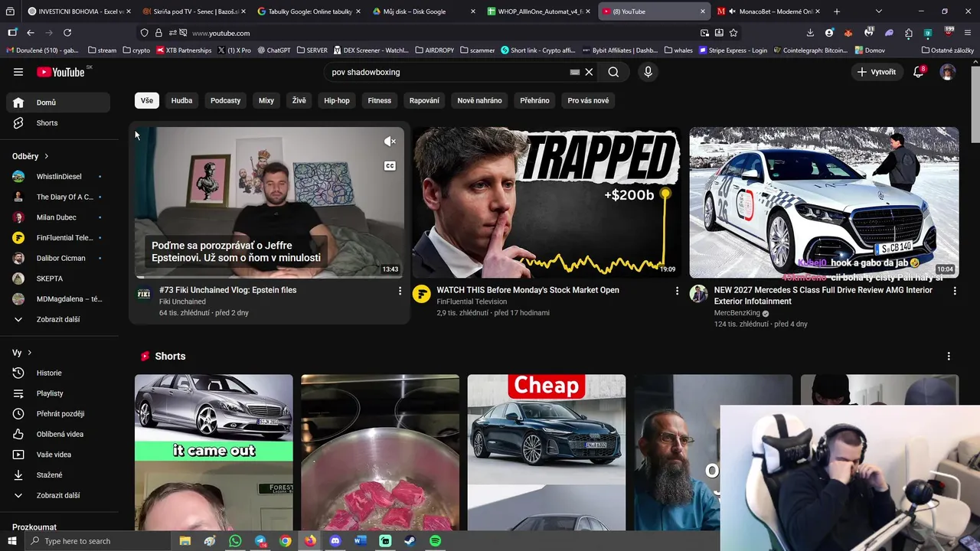Open YouTube notifications bell
The image size is (980, 551).
tap(919, 72)
